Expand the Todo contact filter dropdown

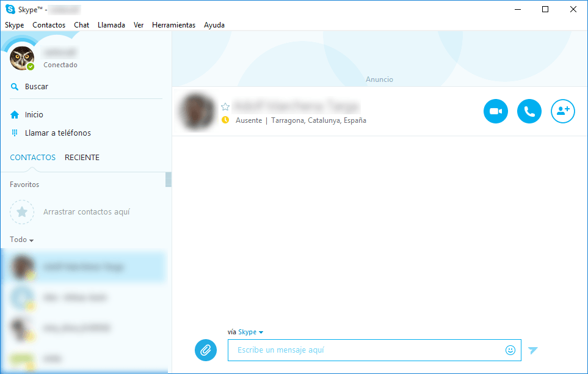(x=22, y=240)
